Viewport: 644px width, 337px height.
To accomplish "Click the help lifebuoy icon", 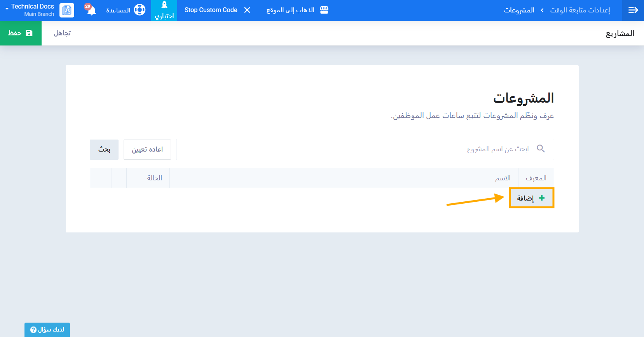I will (x=140, y=10).
